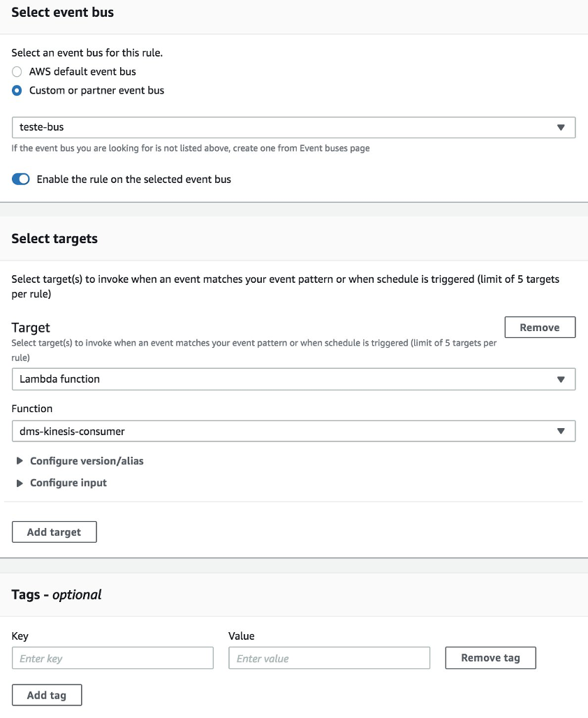This screenshot has width=588, height=718.
Task: Click the Target section label
Action: [x=31, y=328]
